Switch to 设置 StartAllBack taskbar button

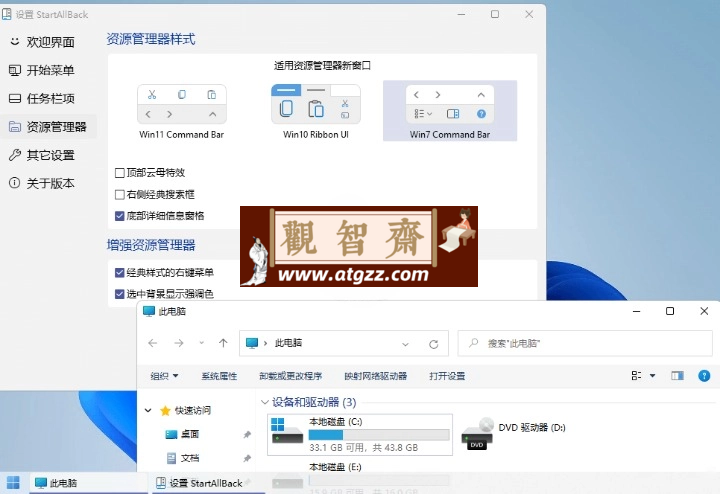click(x=208, y=483)
